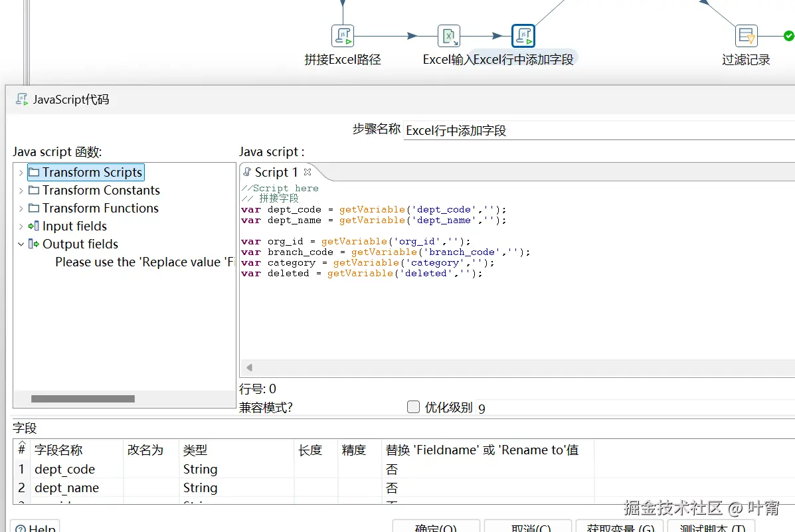Image resolution: width=795 pixels, height=532 pixels.
Task: Click the dept_name field name cell
Action: point(77,488)
